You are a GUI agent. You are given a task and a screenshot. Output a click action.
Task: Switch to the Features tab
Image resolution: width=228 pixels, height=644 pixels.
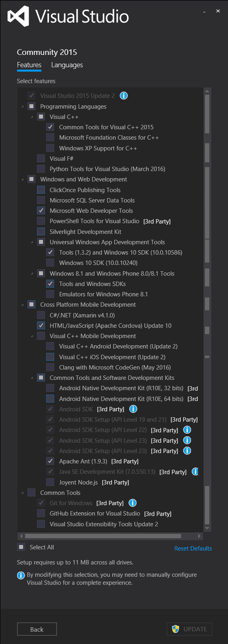[x=29, y=65]
